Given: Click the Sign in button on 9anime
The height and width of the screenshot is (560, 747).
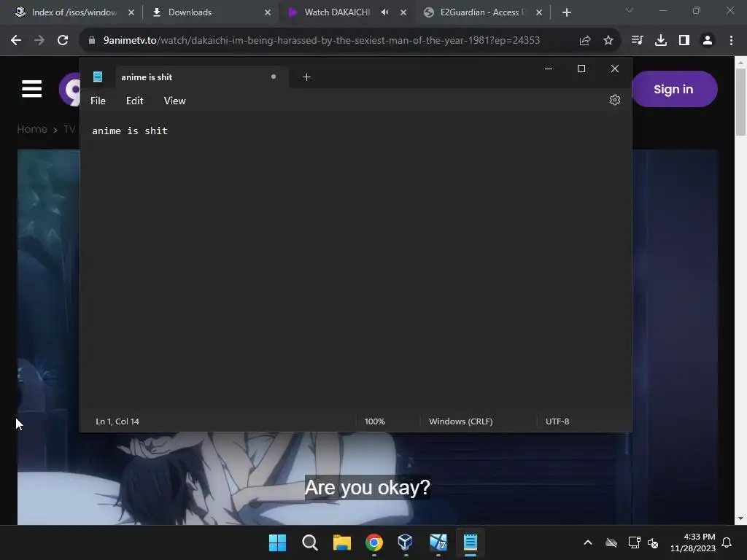Looking at the screenshot, I should 674,89.
